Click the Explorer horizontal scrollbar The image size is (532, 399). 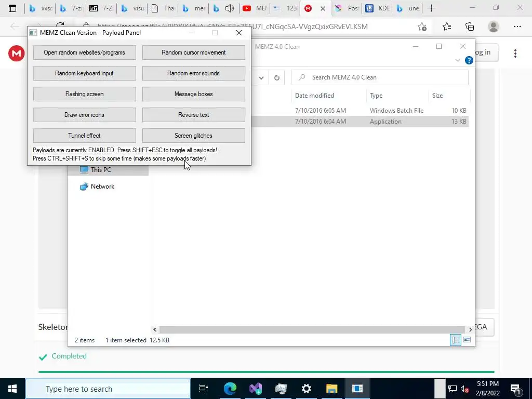pyautogui.click(x=312, y=329)
